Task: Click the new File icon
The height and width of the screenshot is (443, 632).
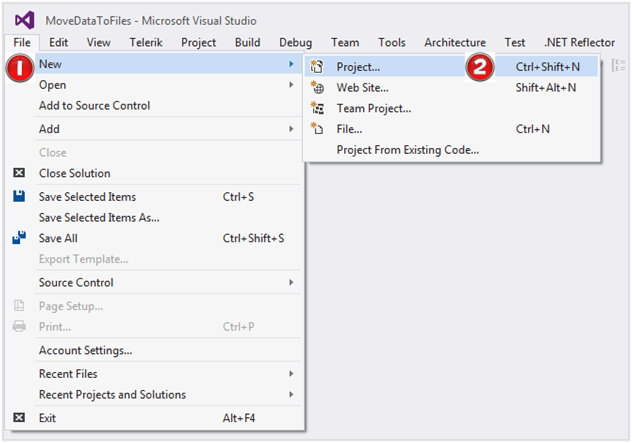Action: (318, 129)
